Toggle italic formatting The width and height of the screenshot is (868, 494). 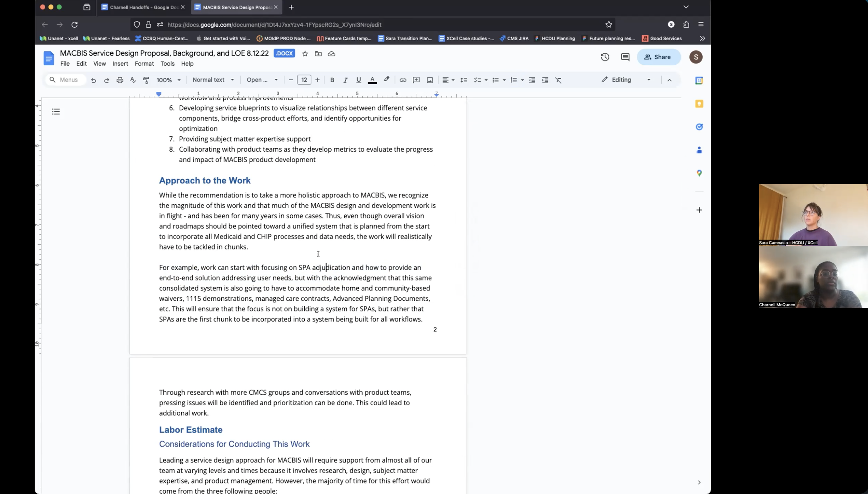[x=345, y=80]
